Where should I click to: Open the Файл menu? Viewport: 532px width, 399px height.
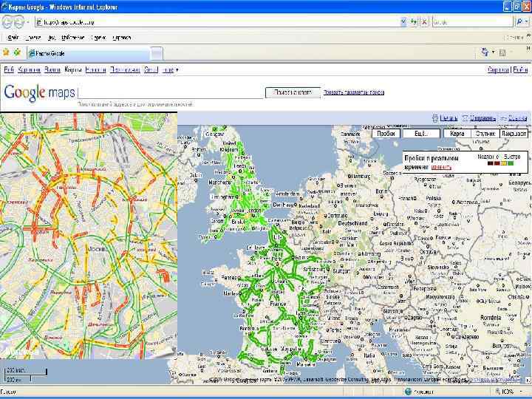pos(13,38)
